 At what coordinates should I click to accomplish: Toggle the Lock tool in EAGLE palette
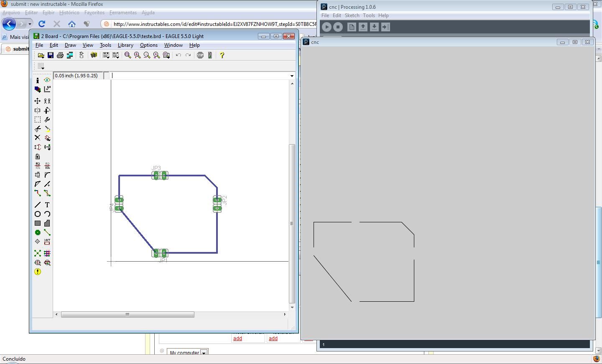pyautogui.click(x=38, y=156)
